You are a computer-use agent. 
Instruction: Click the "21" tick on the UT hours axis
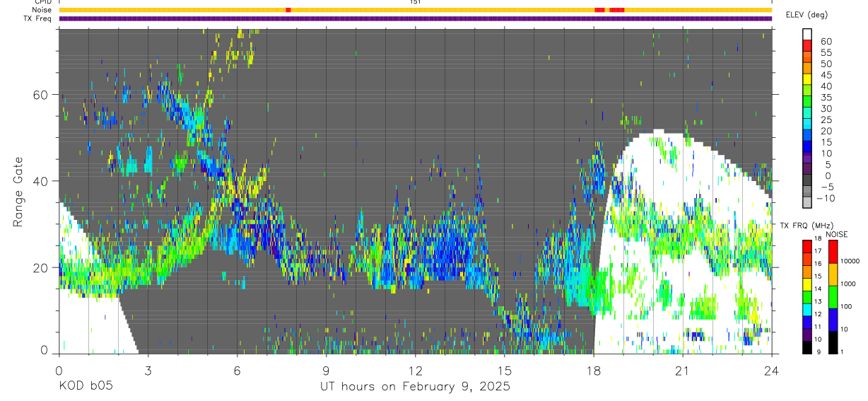click(x=683, y=370)
